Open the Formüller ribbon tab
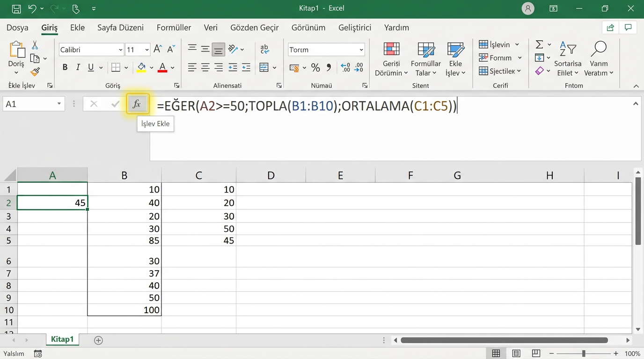This screenshot has width=644, height=359. pyautogui.click(x=174, y=28)
